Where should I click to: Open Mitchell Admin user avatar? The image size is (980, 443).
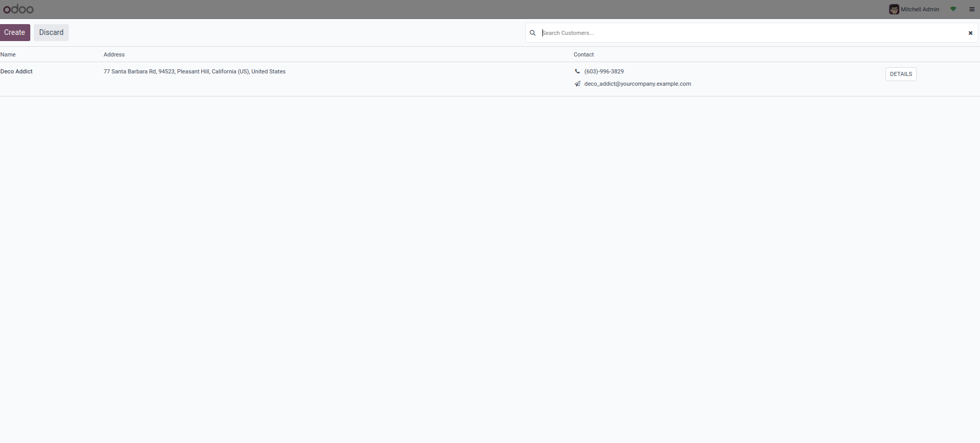click(x=894, y=9)
